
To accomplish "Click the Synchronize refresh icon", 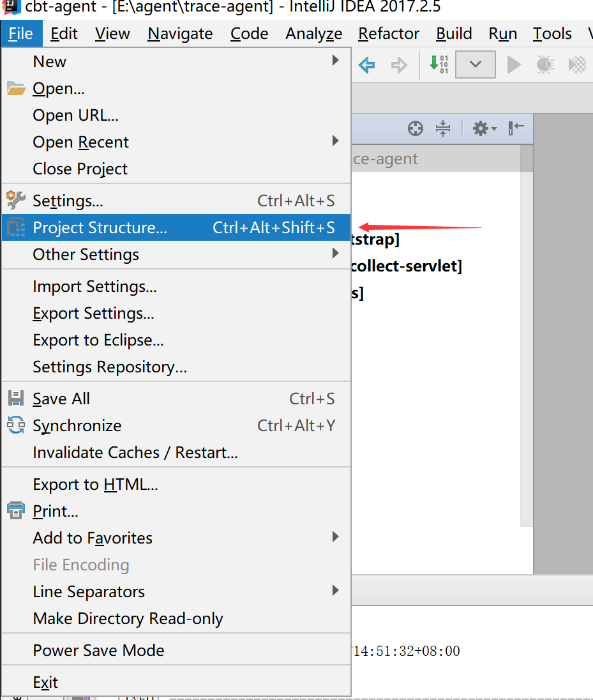I will click(16, 425).
